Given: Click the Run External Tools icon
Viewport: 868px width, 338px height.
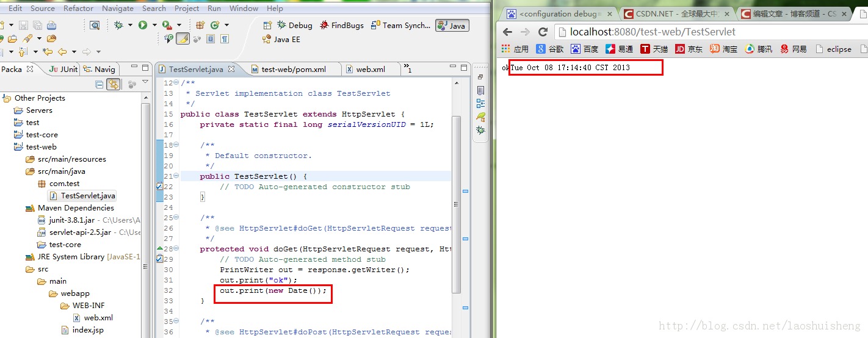Looking at the screenshot, I should (167, 25).
